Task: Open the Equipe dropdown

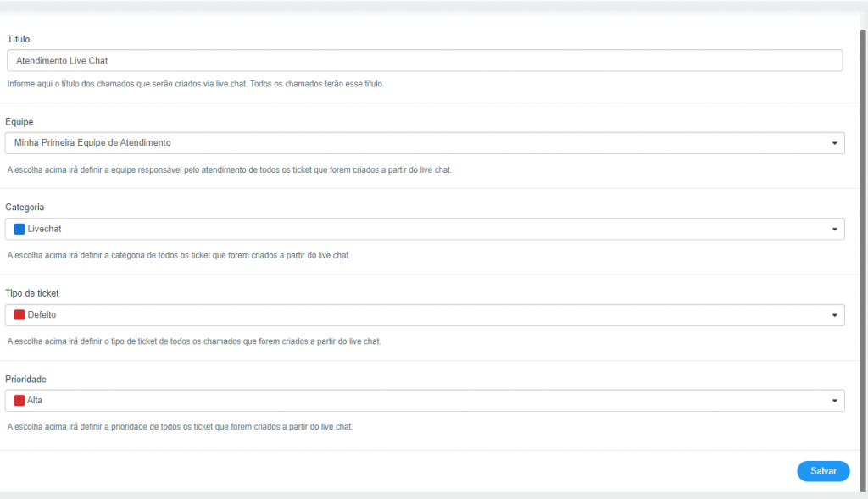Action: coord(425,142)
